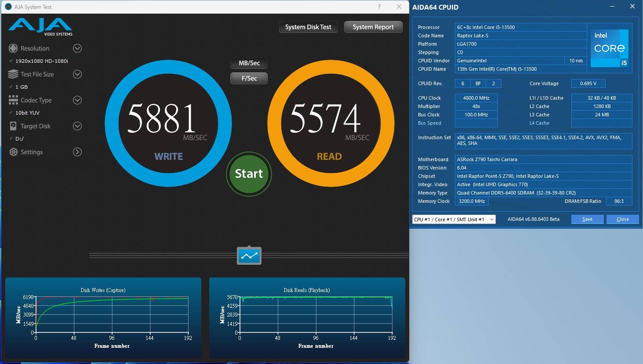
Task: Click the Multiplier 48x value
Action: [476, 106]
